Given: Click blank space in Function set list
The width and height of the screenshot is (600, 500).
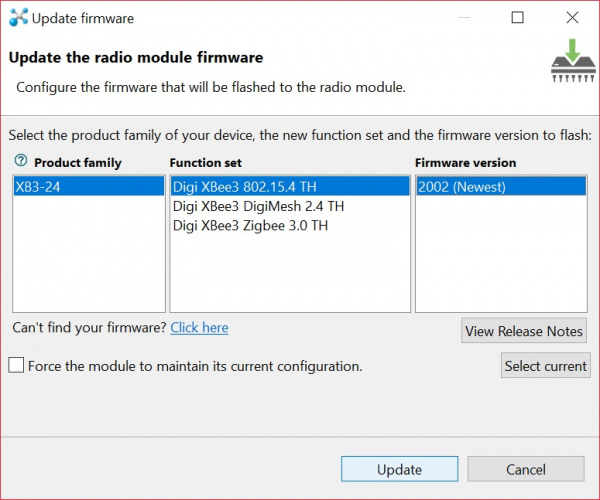Looking at the screenshot, I should point(290,274).
